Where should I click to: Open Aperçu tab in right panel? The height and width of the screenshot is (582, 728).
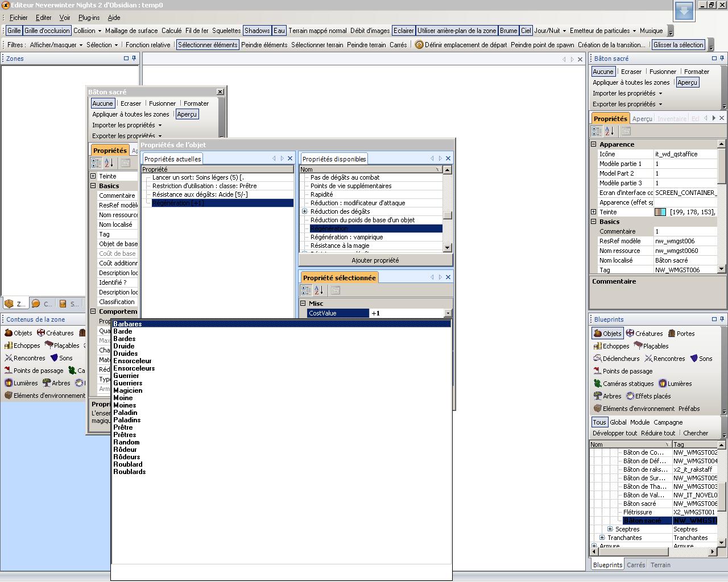coord(642,119)
